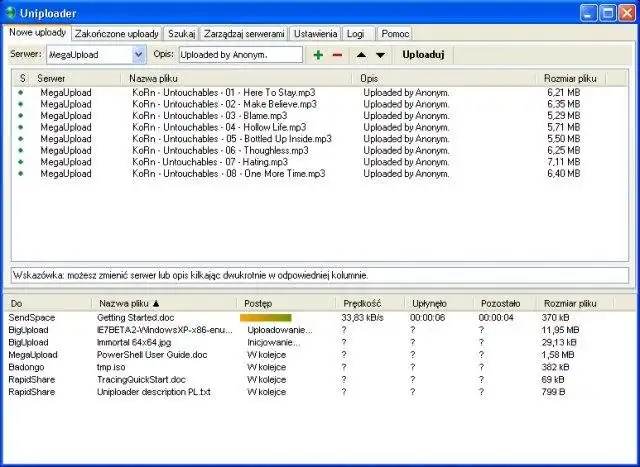This screenshot has width=640, height=467.
Task: Click the Opis column header in upload list
Action: (445, 78)
